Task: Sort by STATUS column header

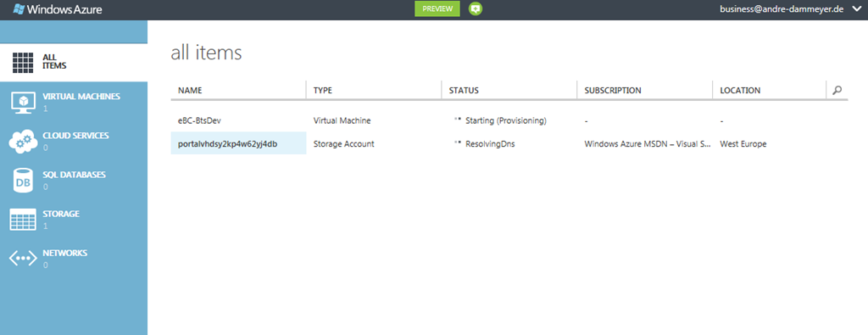Action: pyautogui.click(x=464, y=90)
